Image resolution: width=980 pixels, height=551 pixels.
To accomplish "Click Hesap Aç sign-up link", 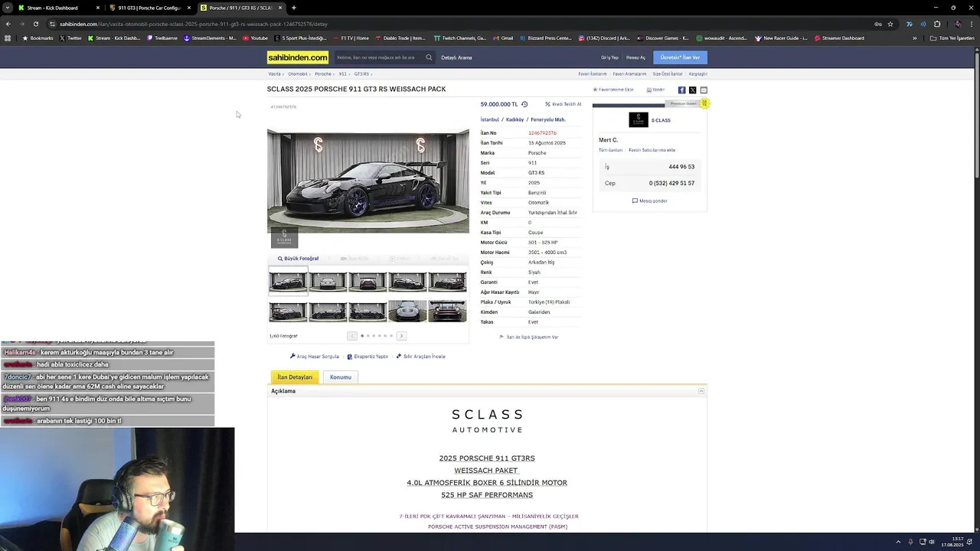I will click(635, 57).
